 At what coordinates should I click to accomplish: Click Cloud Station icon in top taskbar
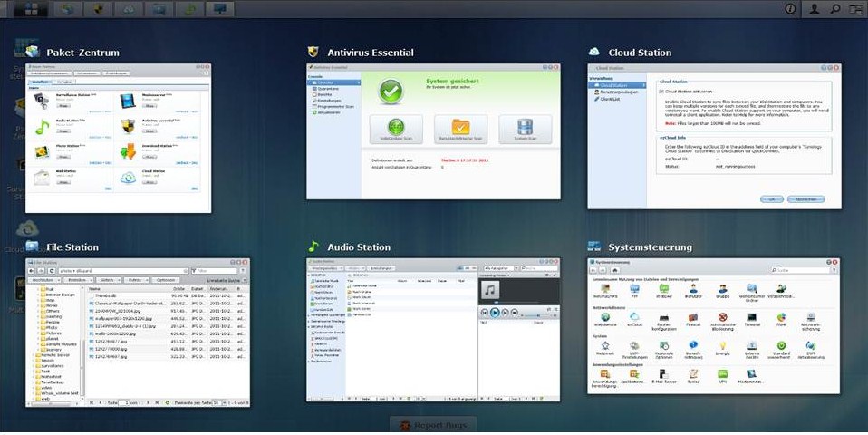(x=129, y=9)
